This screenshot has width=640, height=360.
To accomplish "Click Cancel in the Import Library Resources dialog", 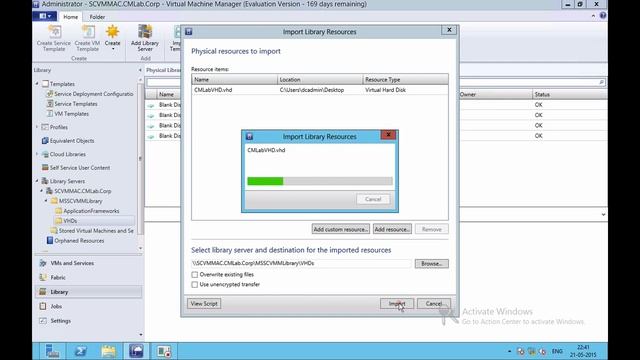I will pyautogui.click(x=434, y=304).
